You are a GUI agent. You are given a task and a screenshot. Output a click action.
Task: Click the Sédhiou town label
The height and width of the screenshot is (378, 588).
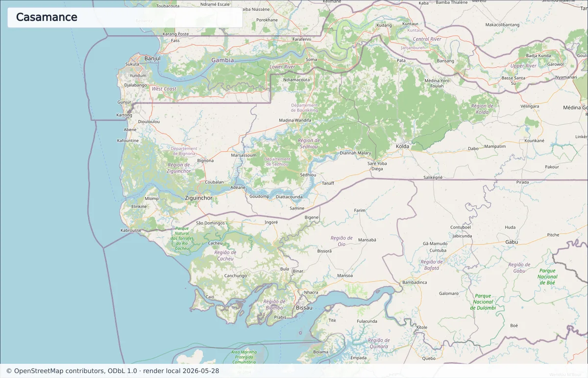click(x=308, y=175)
